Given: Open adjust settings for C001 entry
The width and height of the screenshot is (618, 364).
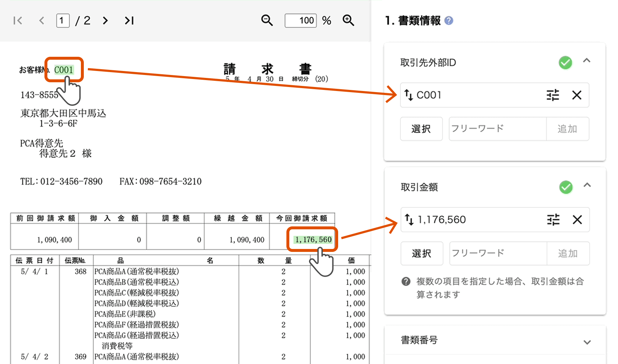Looking at the screenshot, I should pyautogui.click(x=552, y=95).
